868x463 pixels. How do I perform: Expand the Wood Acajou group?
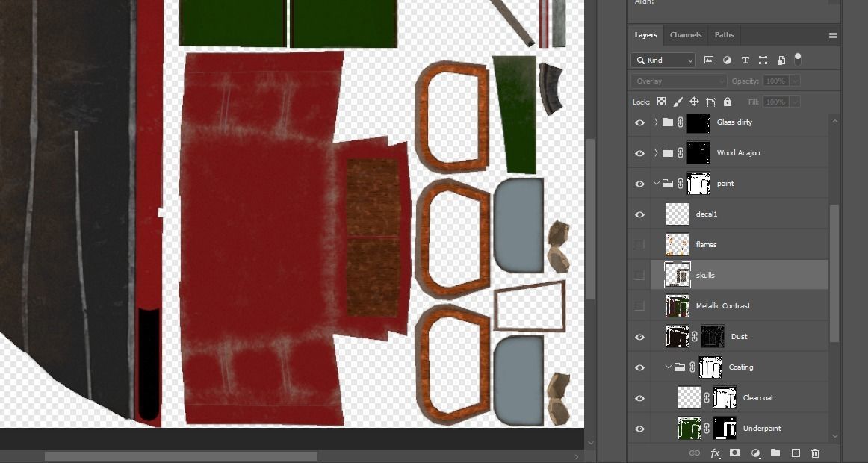pyautogui.click(x=656, y=152)
